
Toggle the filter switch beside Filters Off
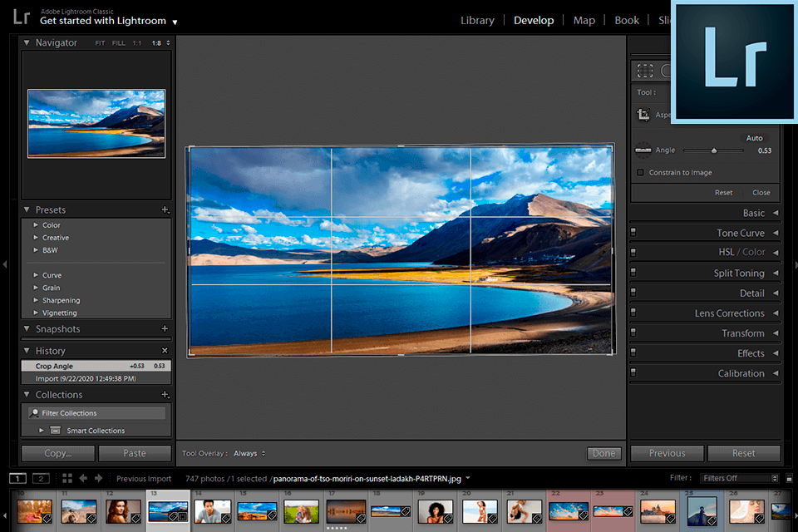(789, 478)
